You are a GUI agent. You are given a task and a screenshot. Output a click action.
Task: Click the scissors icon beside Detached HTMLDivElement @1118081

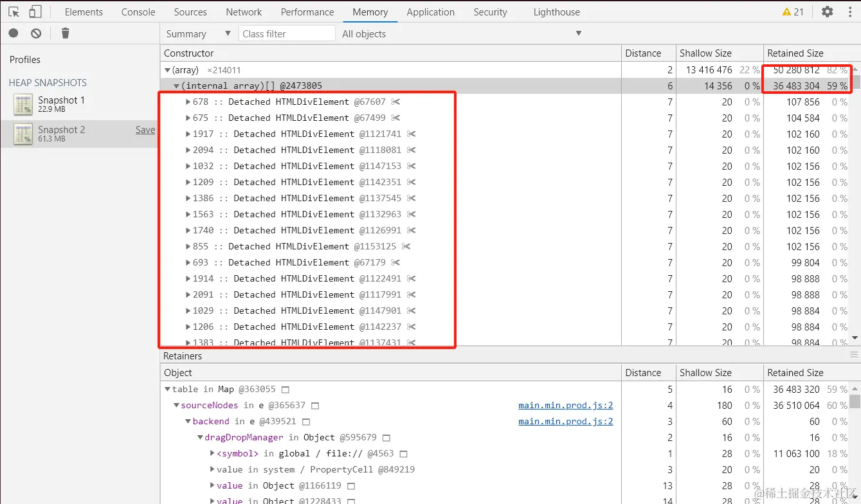click(411, 150)
